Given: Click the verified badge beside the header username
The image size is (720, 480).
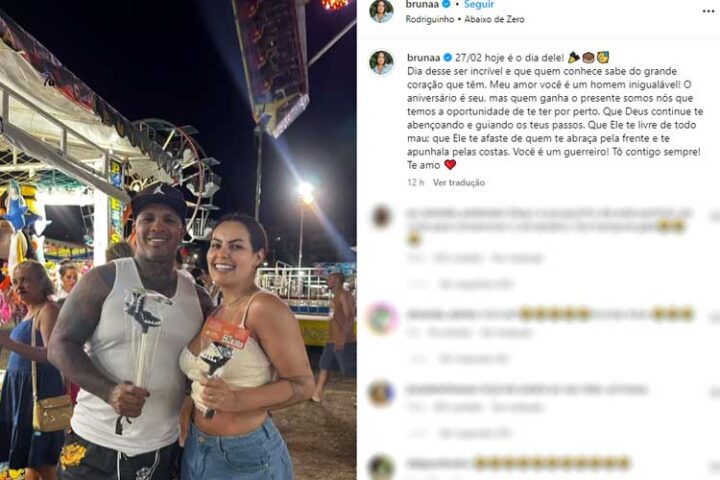Looking at the screenshot, I should pyautogui.click(x=446, y=4).
